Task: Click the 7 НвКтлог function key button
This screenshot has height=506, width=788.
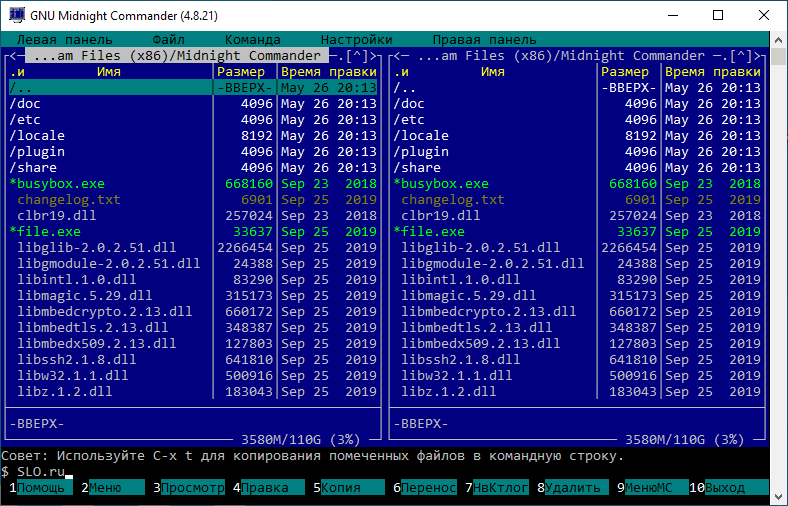Action: pyautogui.click(x=497, y=487)
